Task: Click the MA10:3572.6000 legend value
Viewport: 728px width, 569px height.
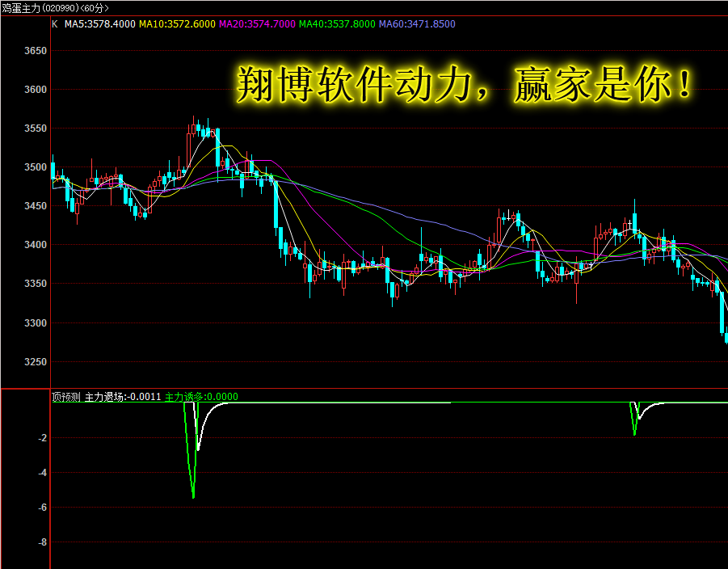Action: coord(177,24)
